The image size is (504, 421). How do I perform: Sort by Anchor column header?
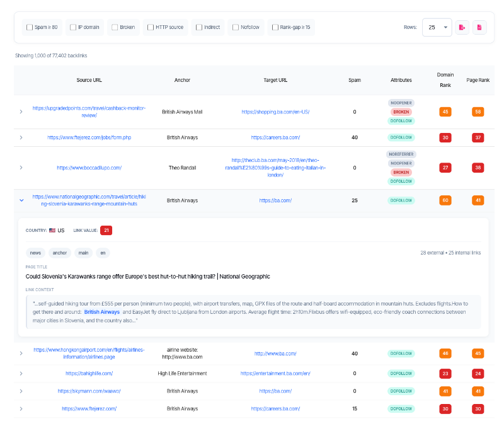(x=182, y=80)
